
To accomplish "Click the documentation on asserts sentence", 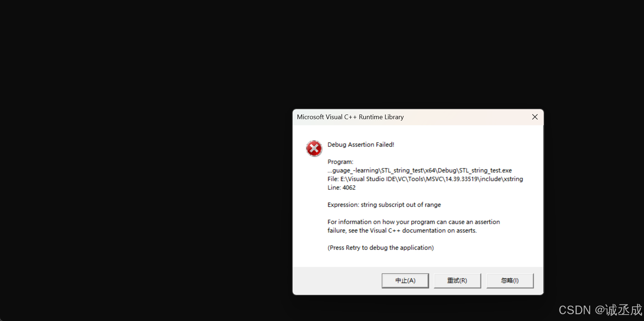I will tap(402, 230).
